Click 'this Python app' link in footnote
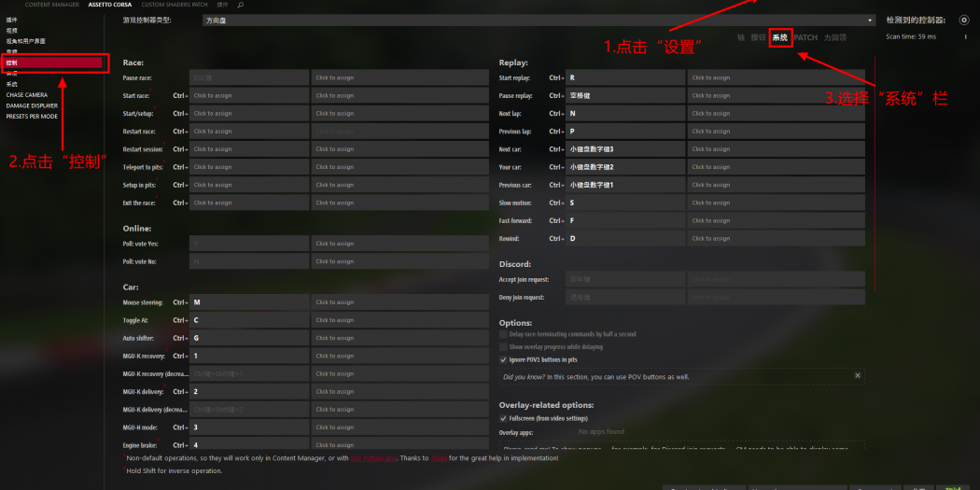The image size is (980, 490). coord(373,458)
